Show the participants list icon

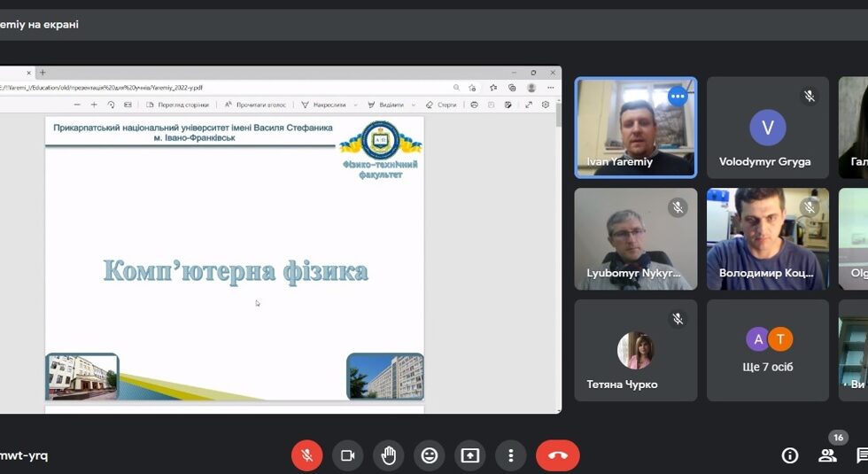tap(827, 455)
